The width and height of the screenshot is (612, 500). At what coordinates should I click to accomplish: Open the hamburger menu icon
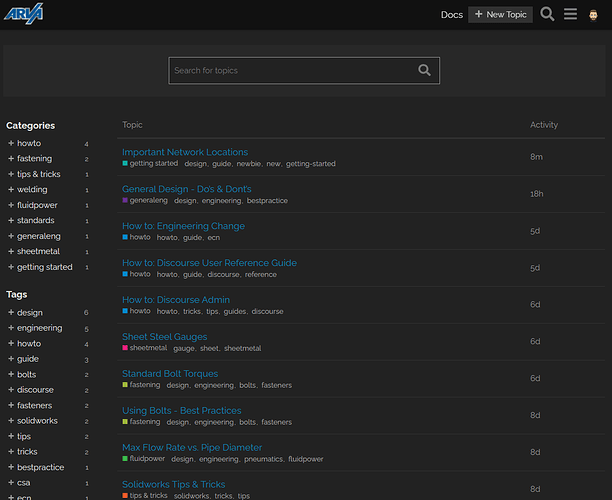tap(570, 14)
